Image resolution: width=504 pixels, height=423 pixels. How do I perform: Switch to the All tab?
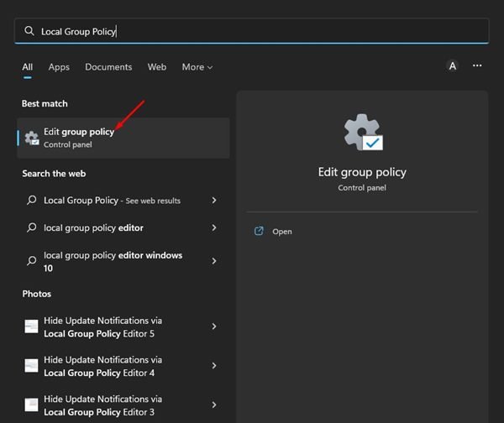(x=28, y=67)
